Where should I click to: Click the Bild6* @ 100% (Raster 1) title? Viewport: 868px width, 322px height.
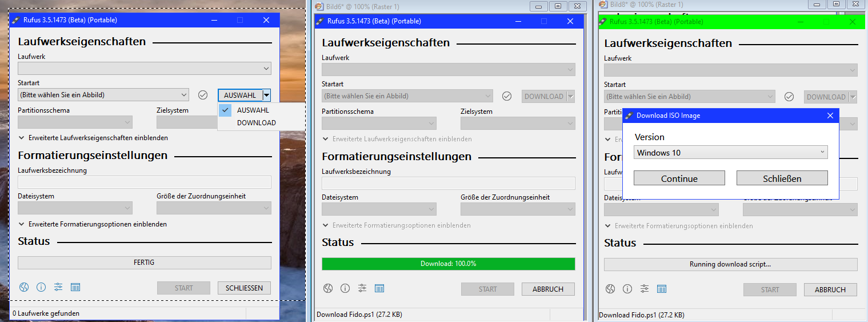(362, 6)
